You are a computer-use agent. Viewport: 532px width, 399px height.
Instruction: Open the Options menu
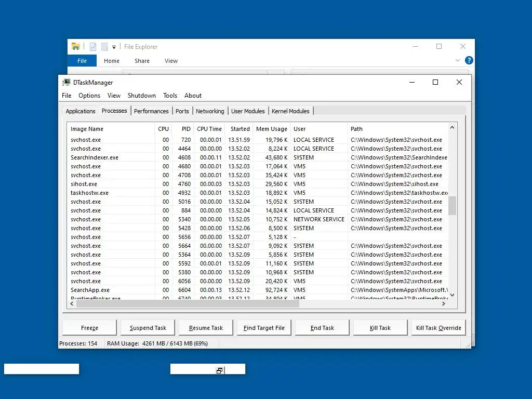click(89, 96)
